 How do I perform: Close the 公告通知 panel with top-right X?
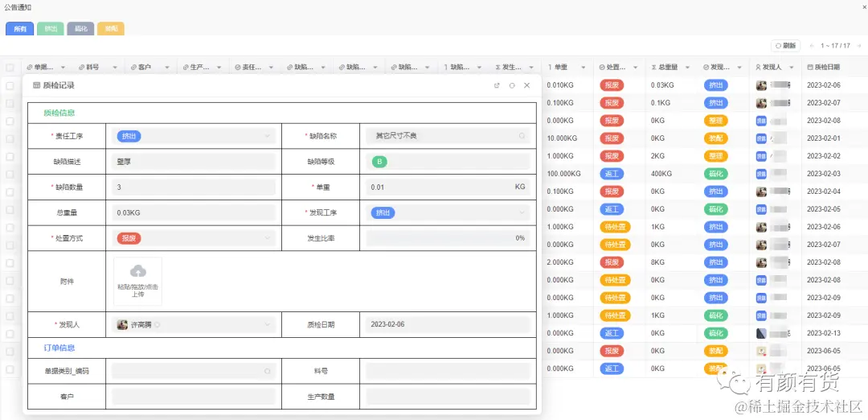(x=863, y=7)
